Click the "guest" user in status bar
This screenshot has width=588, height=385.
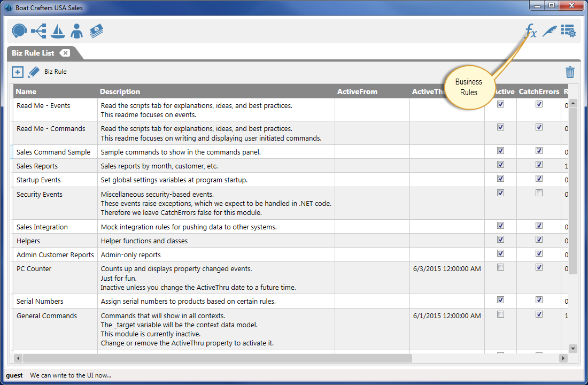point(14,375)
